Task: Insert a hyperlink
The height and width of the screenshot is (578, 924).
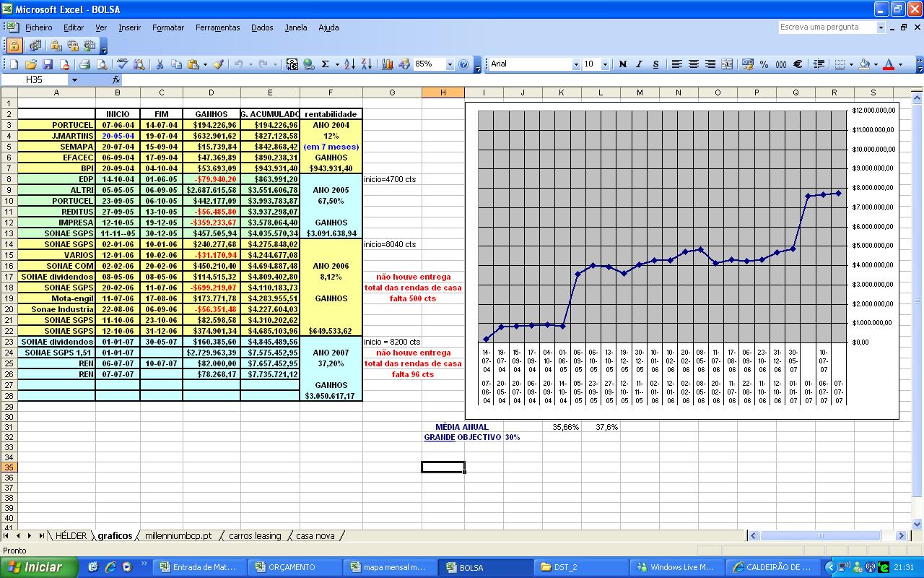Action: 309,64
